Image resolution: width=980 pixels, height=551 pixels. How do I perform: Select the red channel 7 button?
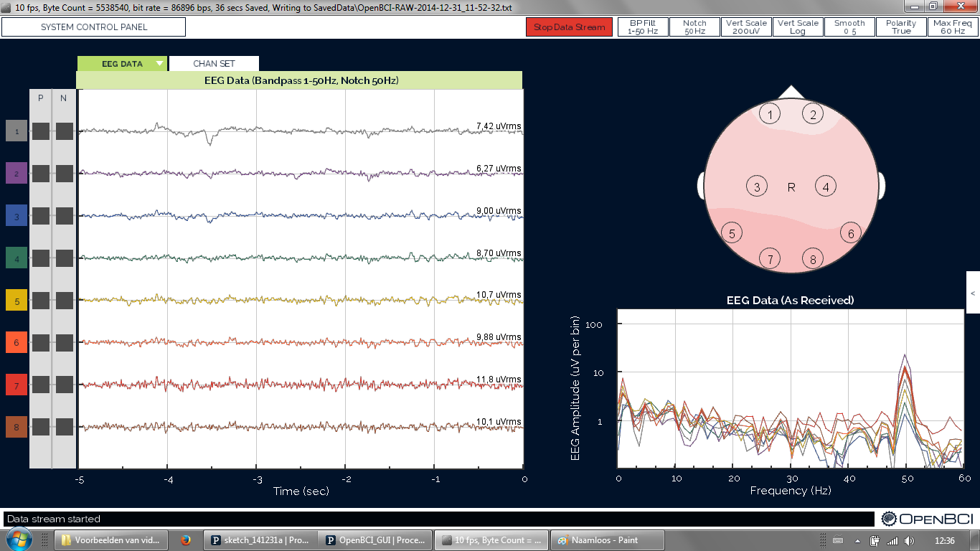[x=16, y=385]
